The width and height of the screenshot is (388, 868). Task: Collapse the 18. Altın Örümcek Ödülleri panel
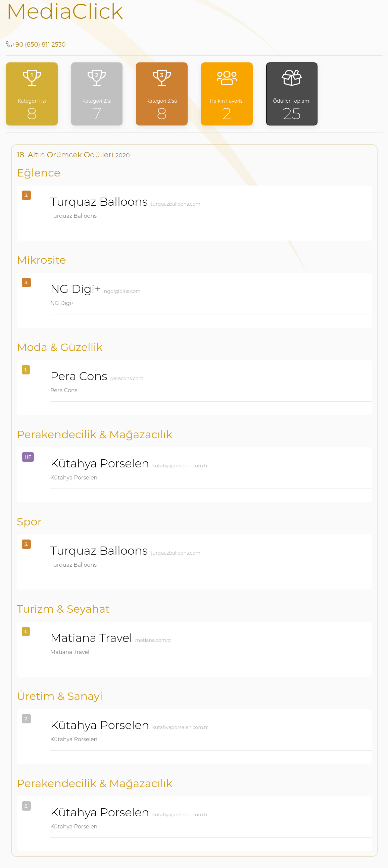[x=367, y=155]
